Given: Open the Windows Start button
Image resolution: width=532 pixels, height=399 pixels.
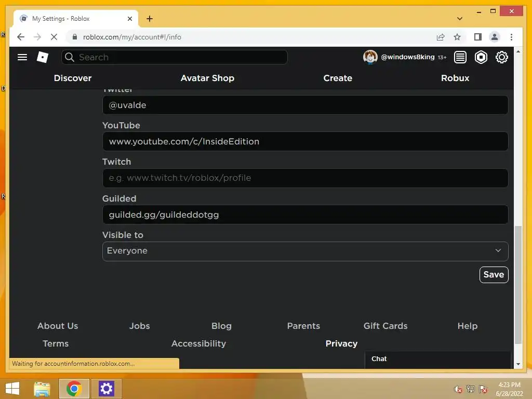Looking at the screenshot, I should coord(12,389).
